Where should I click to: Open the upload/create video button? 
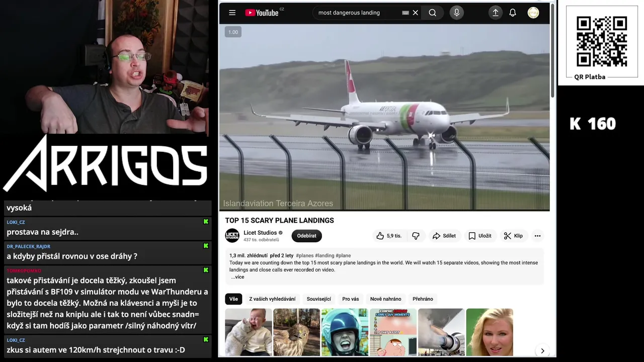[495, 13]
